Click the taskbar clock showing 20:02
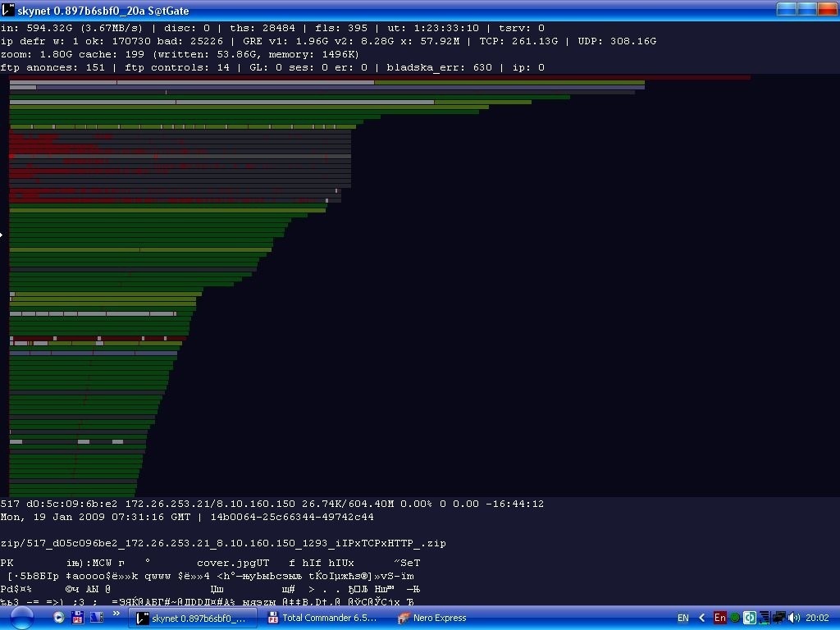The image size is (840, 630). pyautogui.click(x=817, y=618)
